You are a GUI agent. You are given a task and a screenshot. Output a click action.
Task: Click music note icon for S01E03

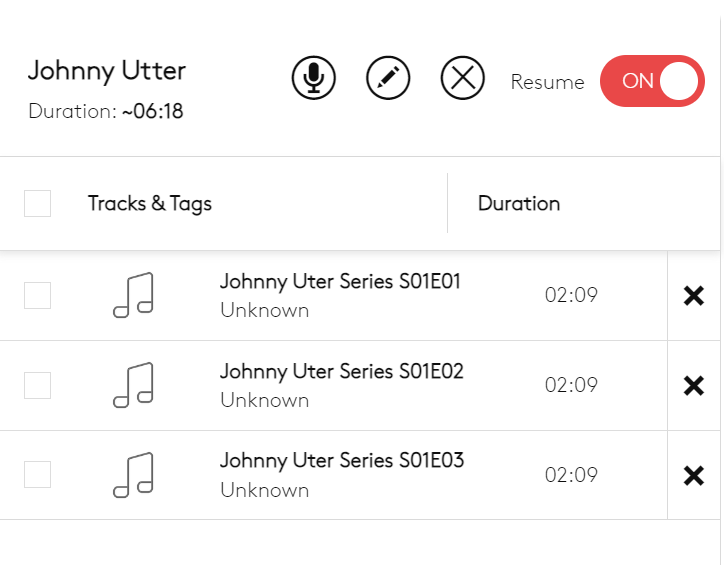(x=134, y=476)
